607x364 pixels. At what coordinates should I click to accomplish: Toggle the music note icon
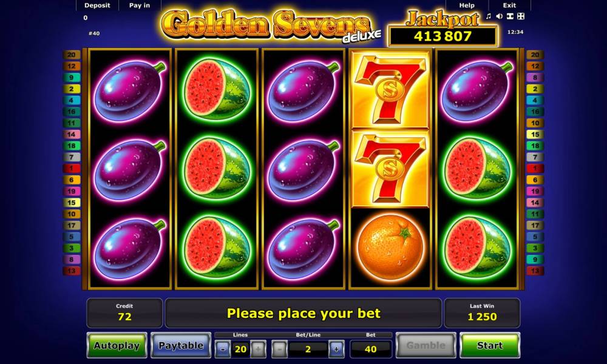(489, 16)
